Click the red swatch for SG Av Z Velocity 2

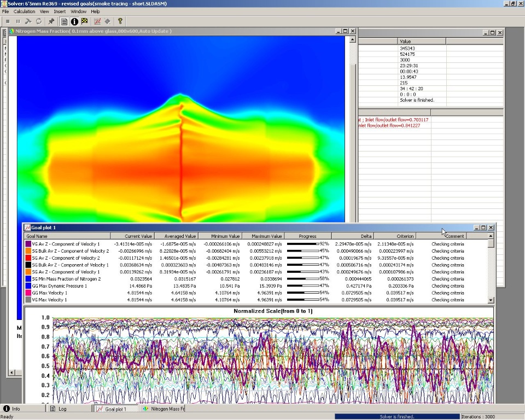(28, 258)
